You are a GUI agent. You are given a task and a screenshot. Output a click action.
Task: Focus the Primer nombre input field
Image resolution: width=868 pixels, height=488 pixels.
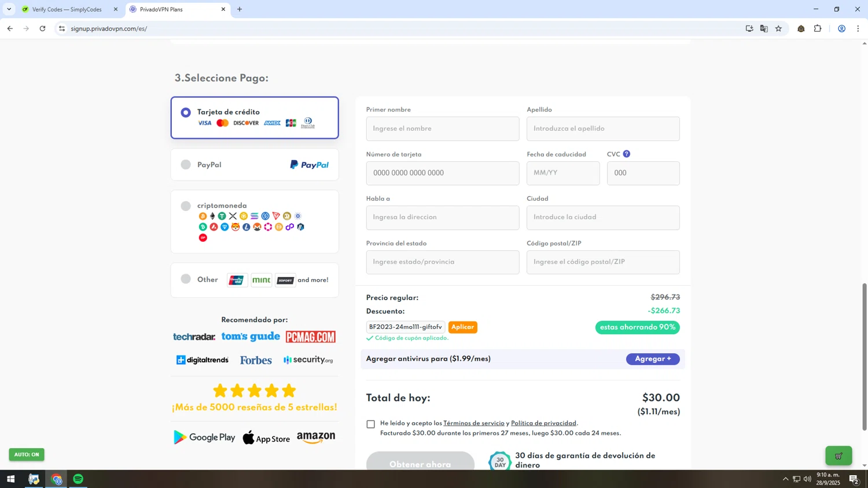click(443, 128)
